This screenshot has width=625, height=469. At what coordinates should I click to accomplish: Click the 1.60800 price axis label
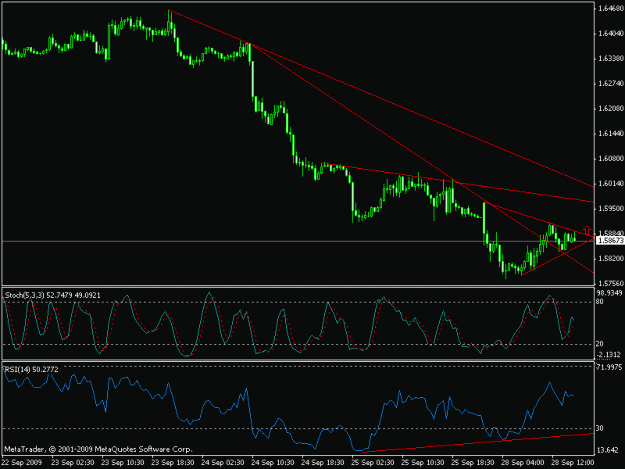click(611, 159)
